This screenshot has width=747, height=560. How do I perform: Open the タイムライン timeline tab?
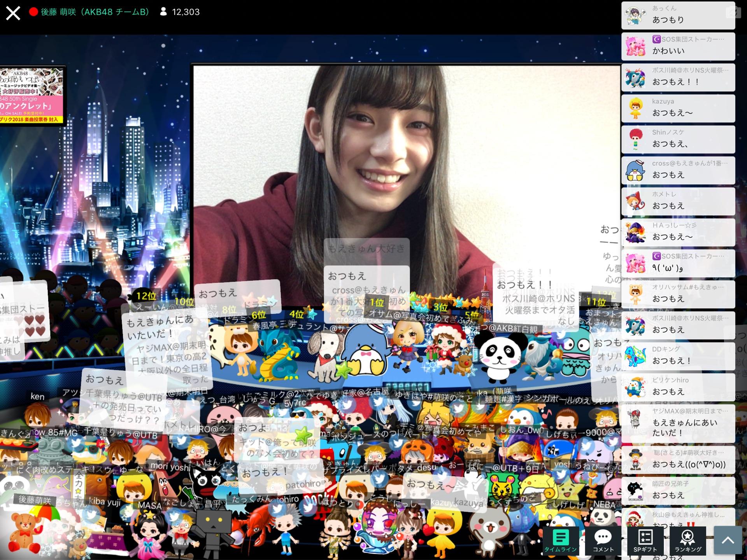pos(560,541)
